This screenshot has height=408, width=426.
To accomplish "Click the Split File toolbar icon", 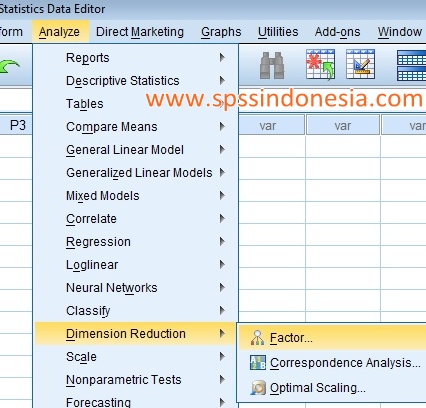I will [x=411, y=65].
